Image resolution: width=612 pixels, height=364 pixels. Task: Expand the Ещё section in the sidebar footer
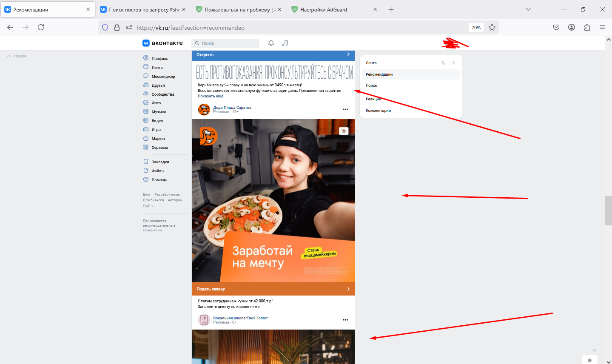click(147, 205)
